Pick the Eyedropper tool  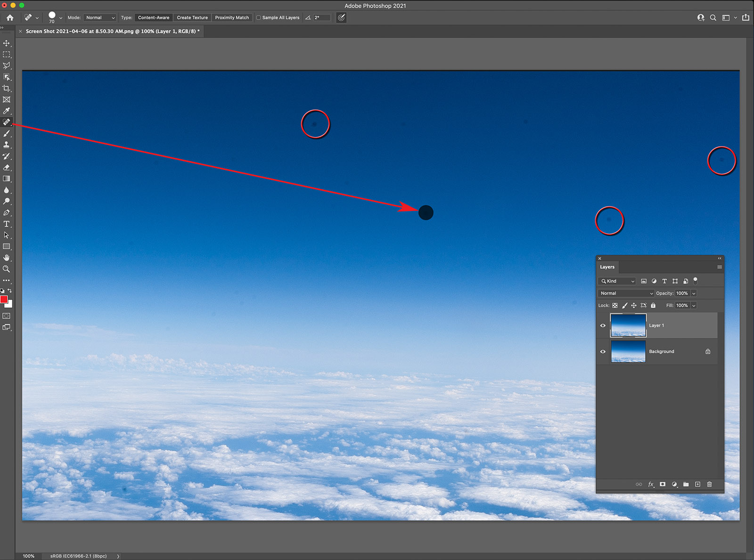tap(6, 111)
